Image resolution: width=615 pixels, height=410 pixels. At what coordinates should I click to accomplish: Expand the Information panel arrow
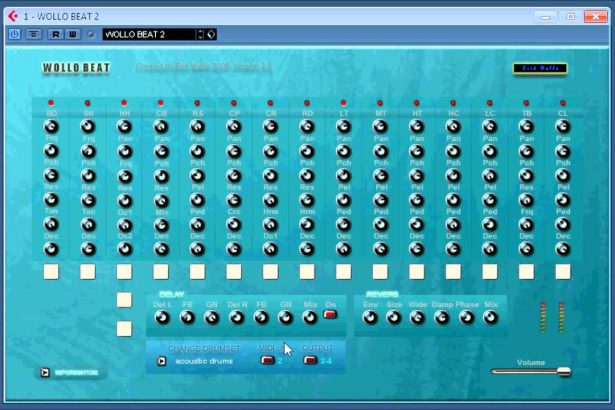[45, 373]
